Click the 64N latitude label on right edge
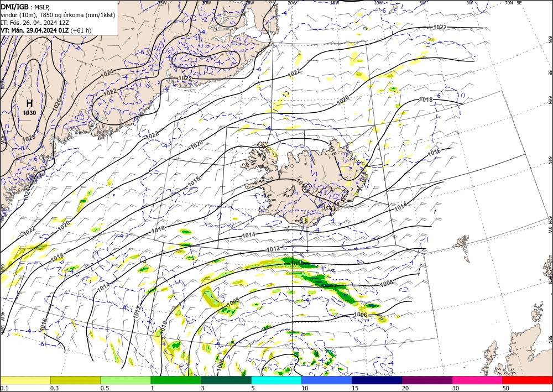 550,160
